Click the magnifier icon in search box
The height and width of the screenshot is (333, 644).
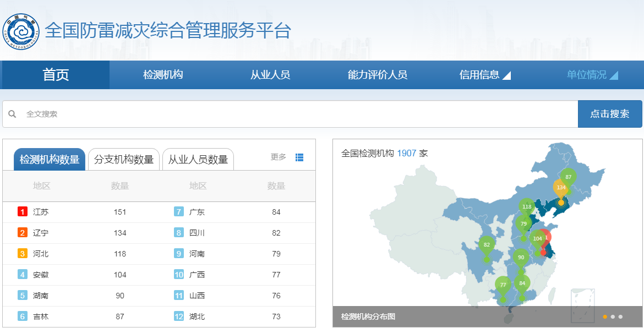(12, 114)
